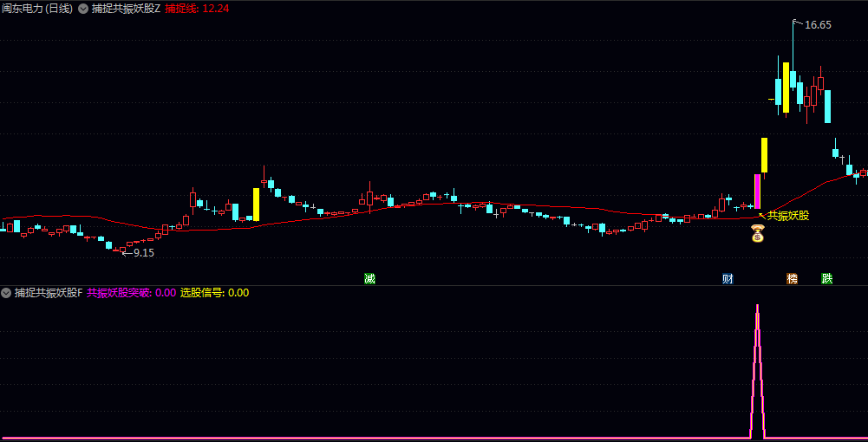Click the orange 榜 event marker
This screenshot has width=868, height=442.
click(x=793, y=278)
